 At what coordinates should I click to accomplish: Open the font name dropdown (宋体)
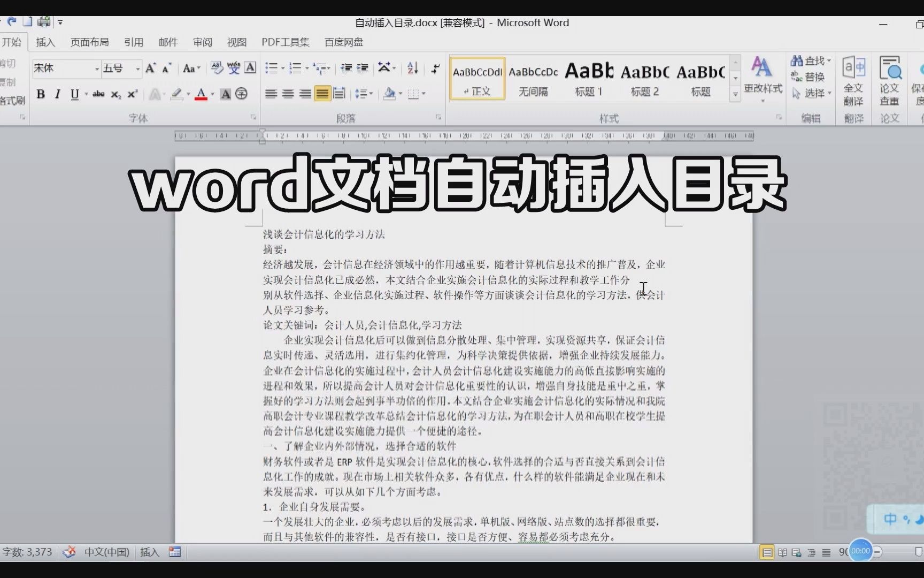97,69
